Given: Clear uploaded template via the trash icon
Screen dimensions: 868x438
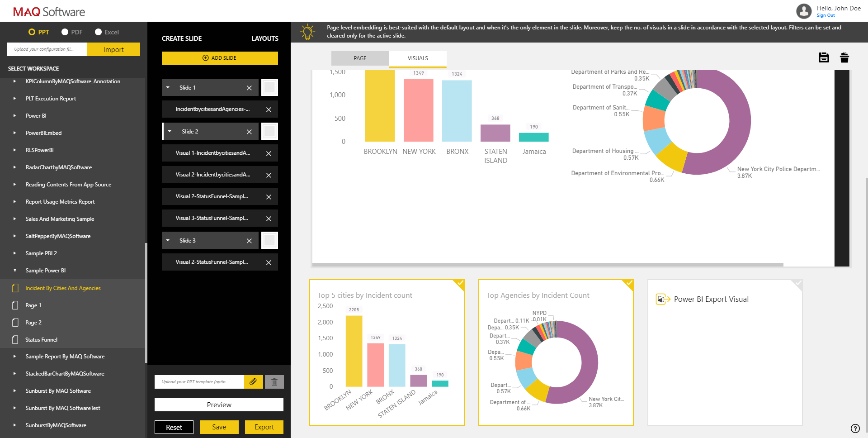Looking at the screenshot, I should pyautogui.click(x=274, y=381).
